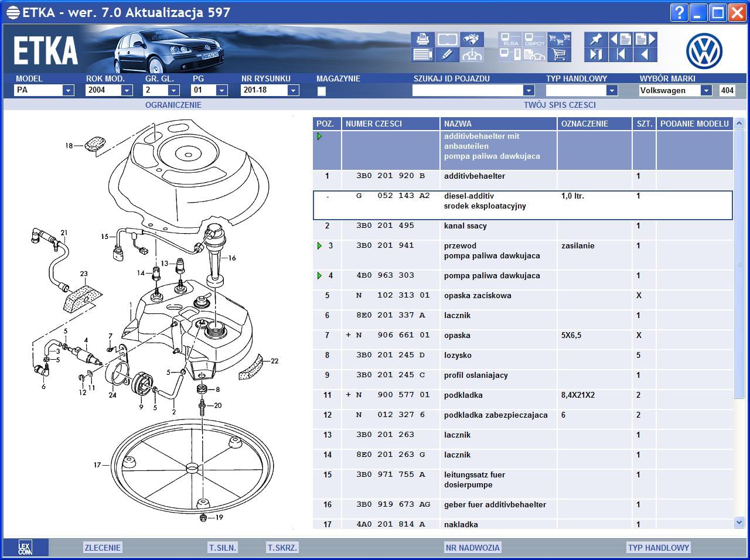
Task: Click the document with car icon
Action: point(534,55)
